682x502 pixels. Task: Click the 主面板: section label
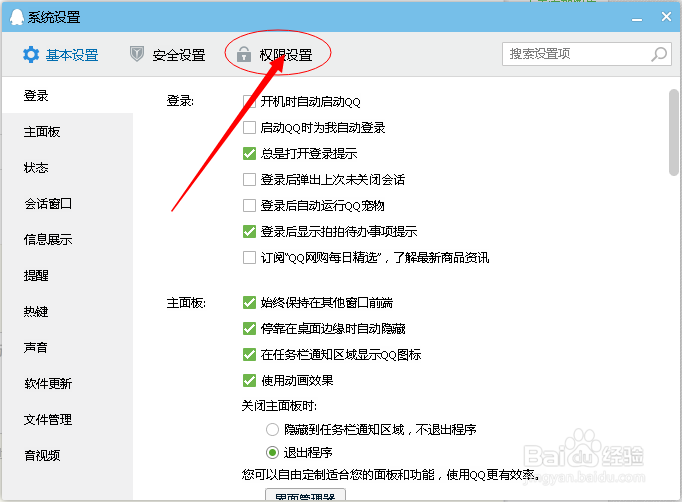click(x=186, y=303)
